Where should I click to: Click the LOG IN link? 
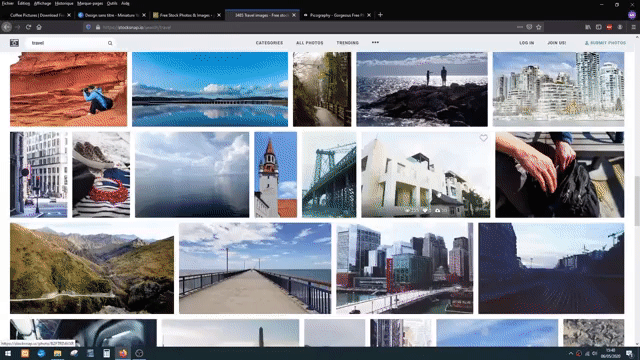[527, 43]
